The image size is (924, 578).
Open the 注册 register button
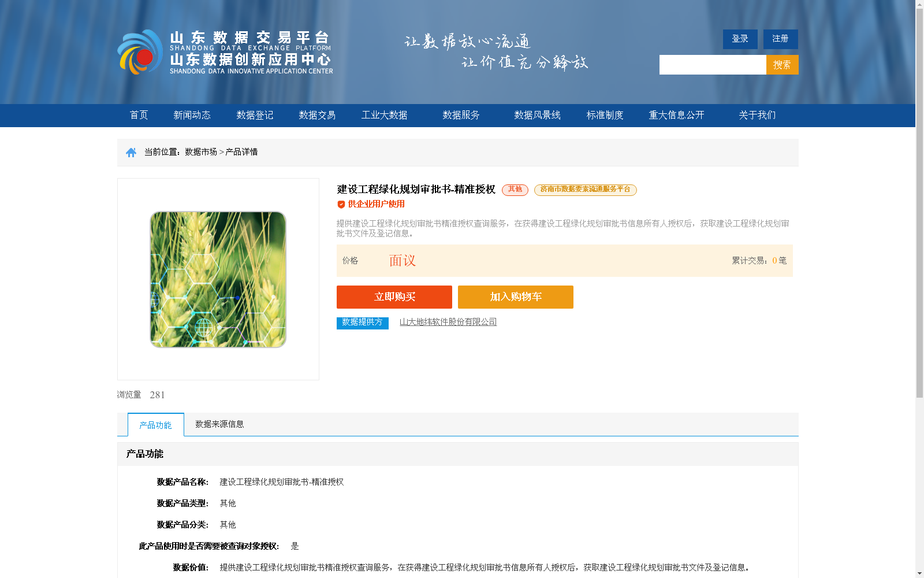coord(781,39)
